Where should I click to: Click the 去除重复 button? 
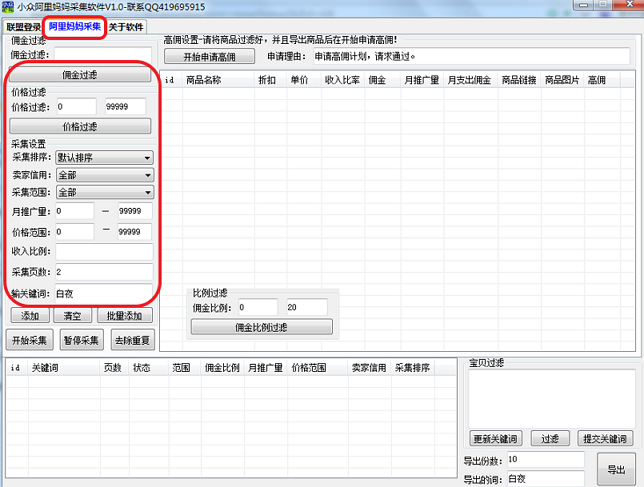tap(133, 340)
